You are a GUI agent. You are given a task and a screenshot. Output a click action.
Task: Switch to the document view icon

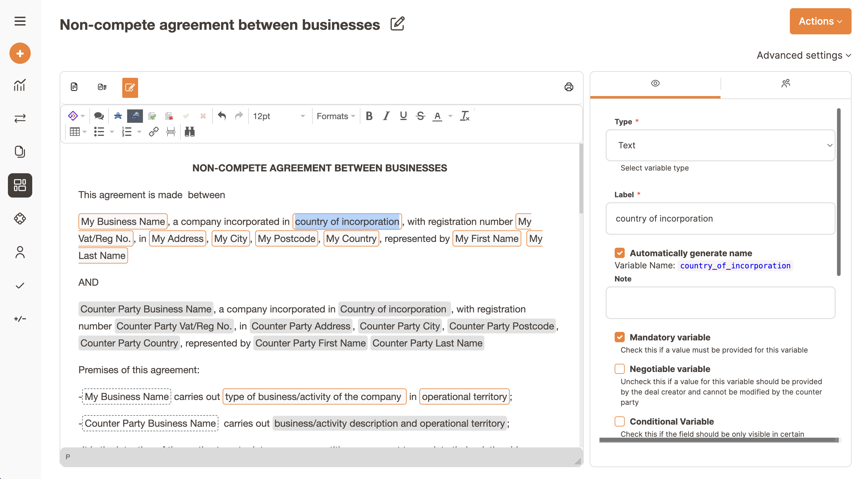click(x=74, y=87)
